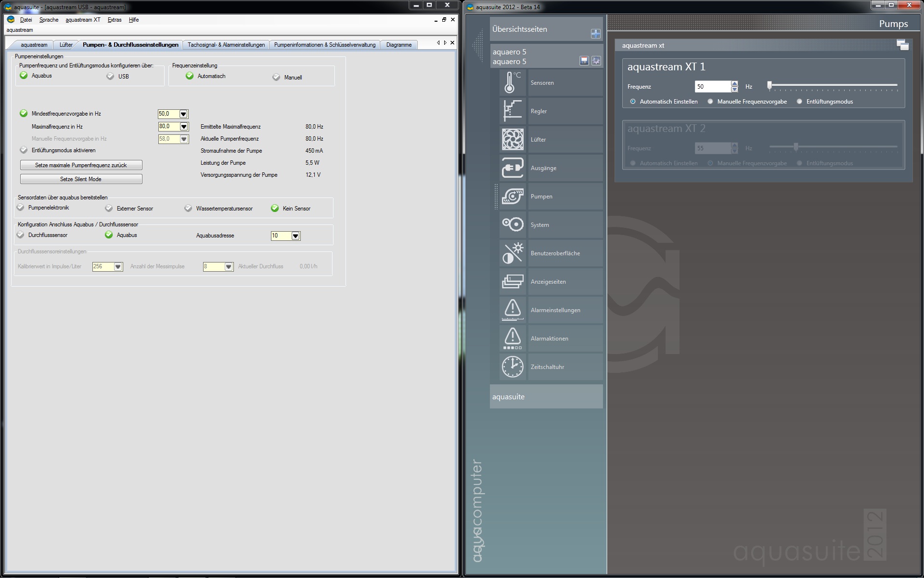Screen dimensions: 924x578
Task: Expand the Maximalfrequenz in Hz dropdown
Action: tap(184, 127)
